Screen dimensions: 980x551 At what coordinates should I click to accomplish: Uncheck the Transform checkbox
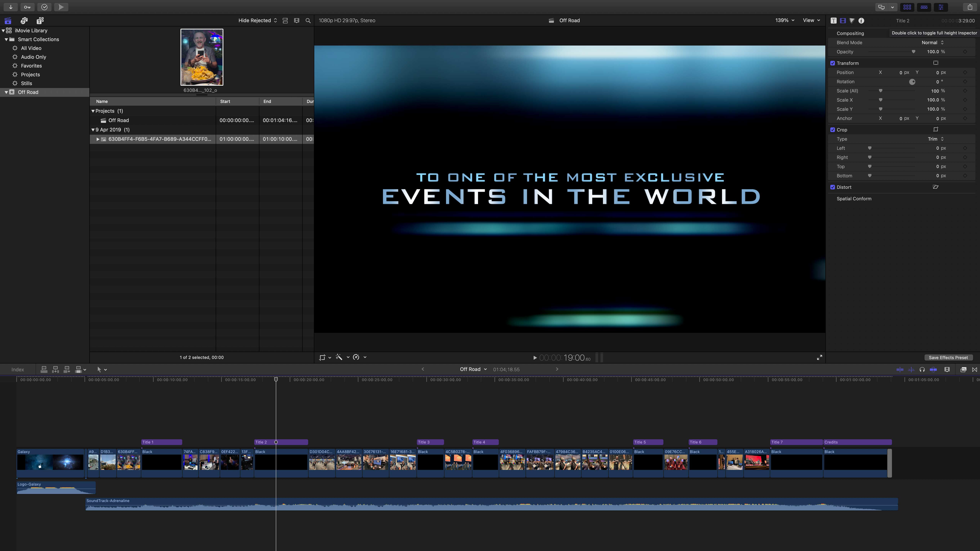pyautogui.click(x=832, y=63)
